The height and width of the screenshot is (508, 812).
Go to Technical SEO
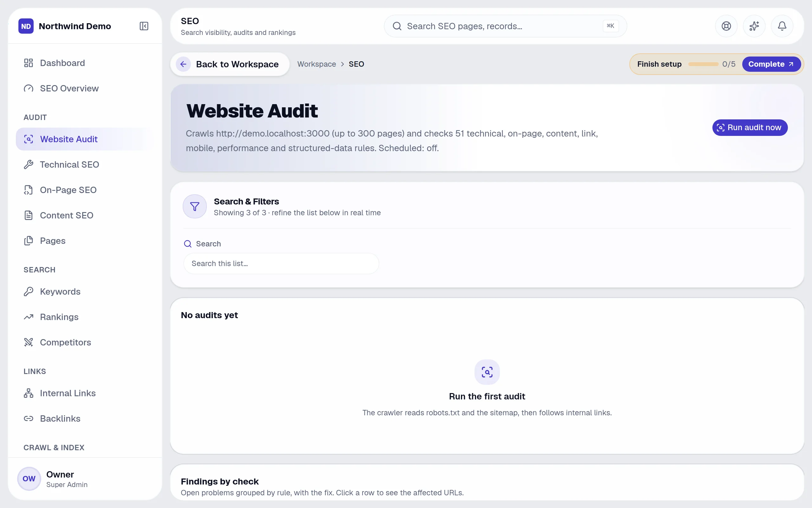[85, 165]
